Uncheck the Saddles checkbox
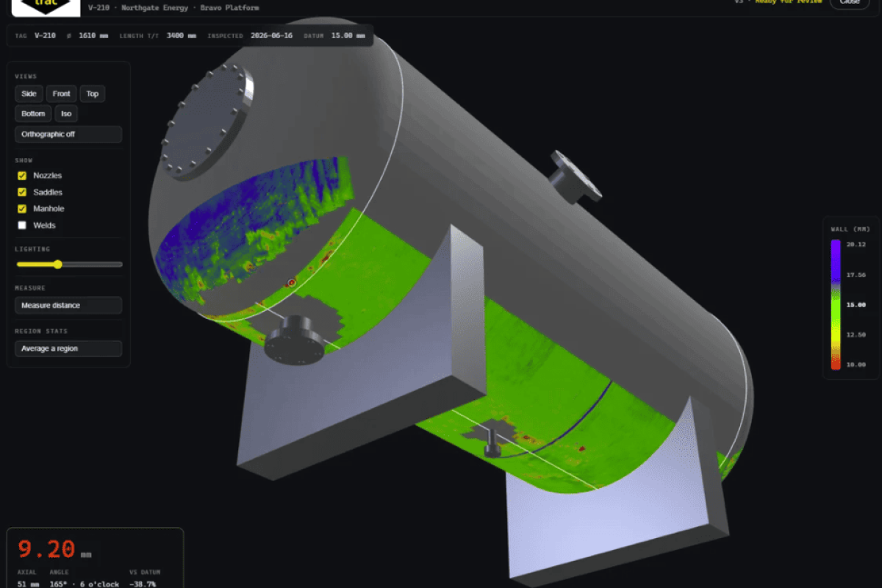Image resolution: width=882 pixels, height=588 pixels. pyautogui.click(x=22, y=192)
